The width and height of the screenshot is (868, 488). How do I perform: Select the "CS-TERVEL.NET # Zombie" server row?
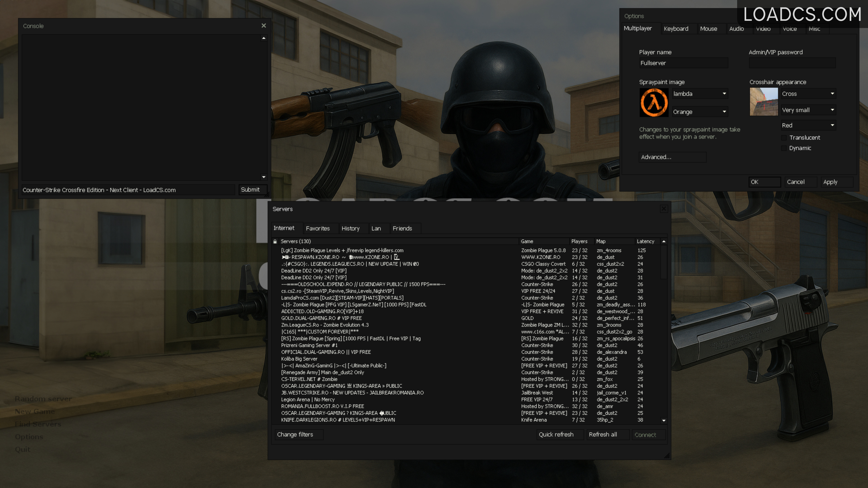pos(466,379)
